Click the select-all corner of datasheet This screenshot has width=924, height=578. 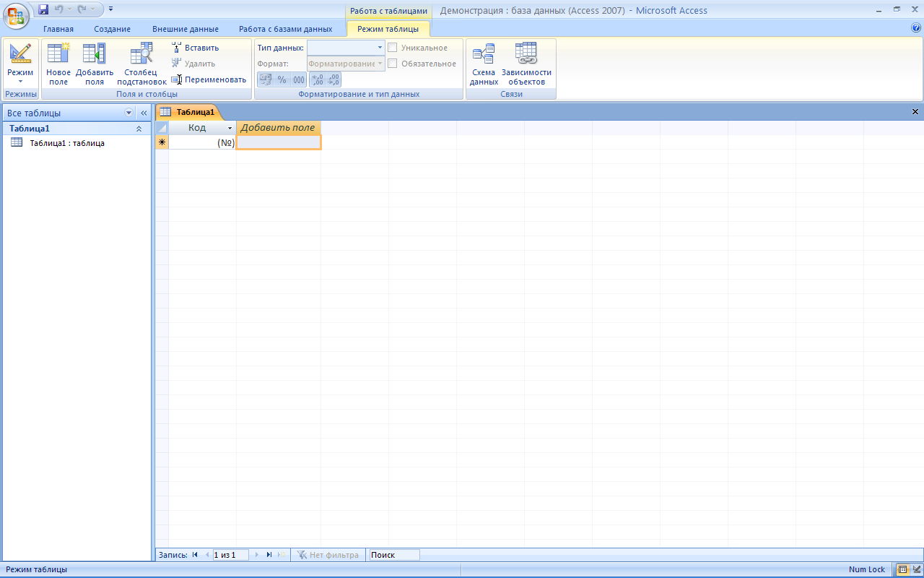(162, 128)
